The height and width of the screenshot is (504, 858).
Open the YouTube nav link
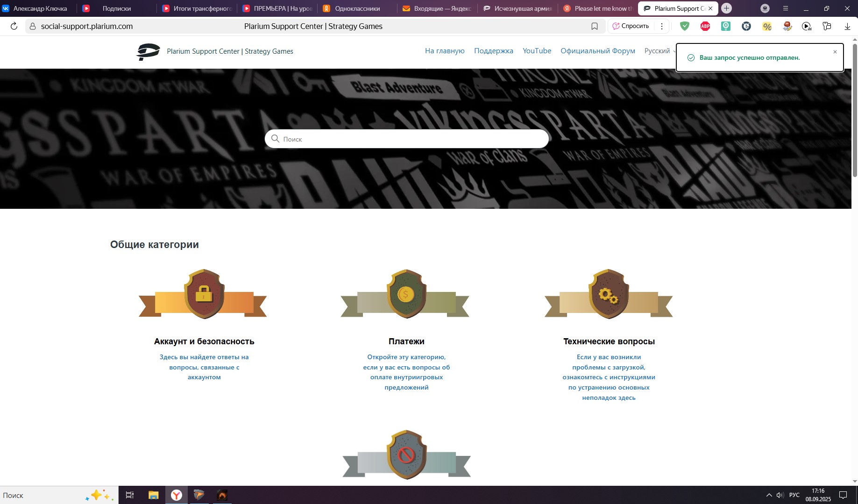537,51
